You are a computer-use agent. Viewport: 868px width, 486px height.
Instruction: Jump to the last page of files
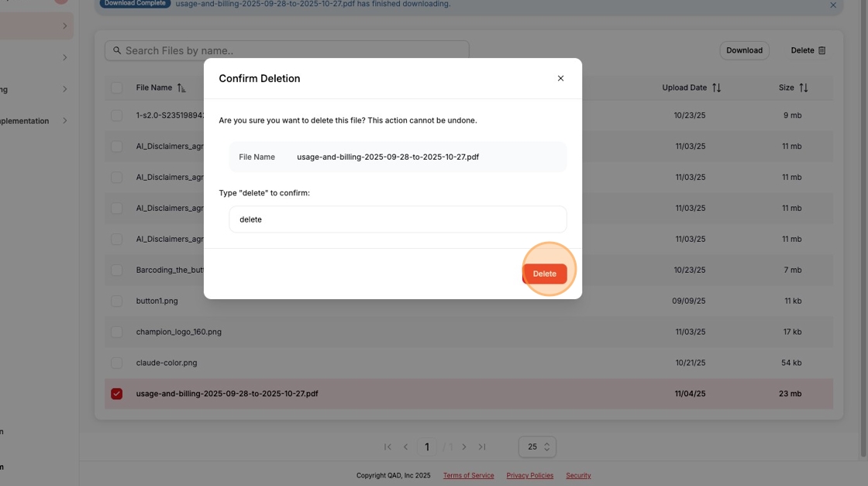482,446
